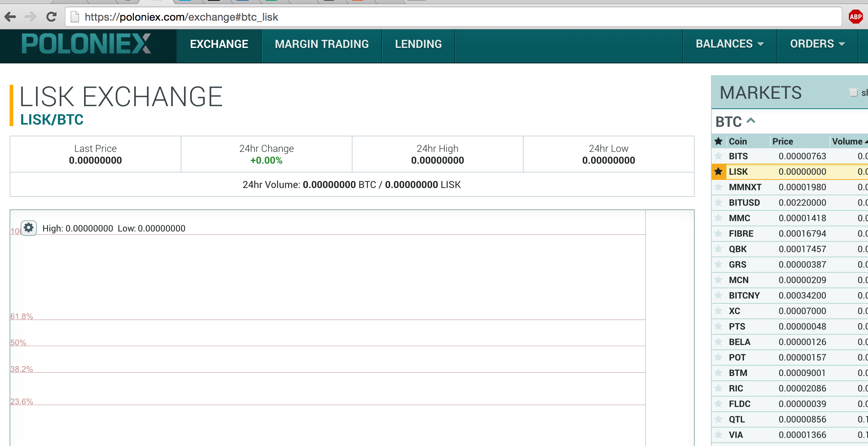Viewport: 868px width, 446px height.
Task: Sort markets by Volume column
Action: coord(849,141)
